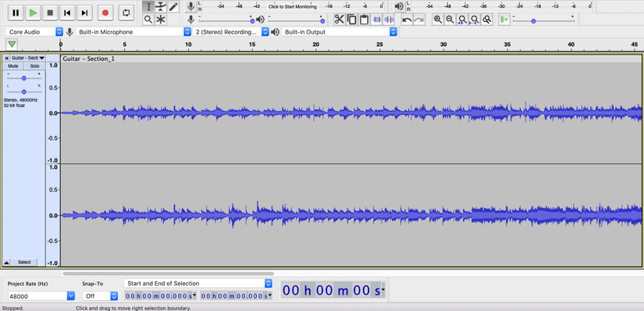Start playback with the green Play button
The height and width of the screenshot is (311, 644).
[33, 13]
